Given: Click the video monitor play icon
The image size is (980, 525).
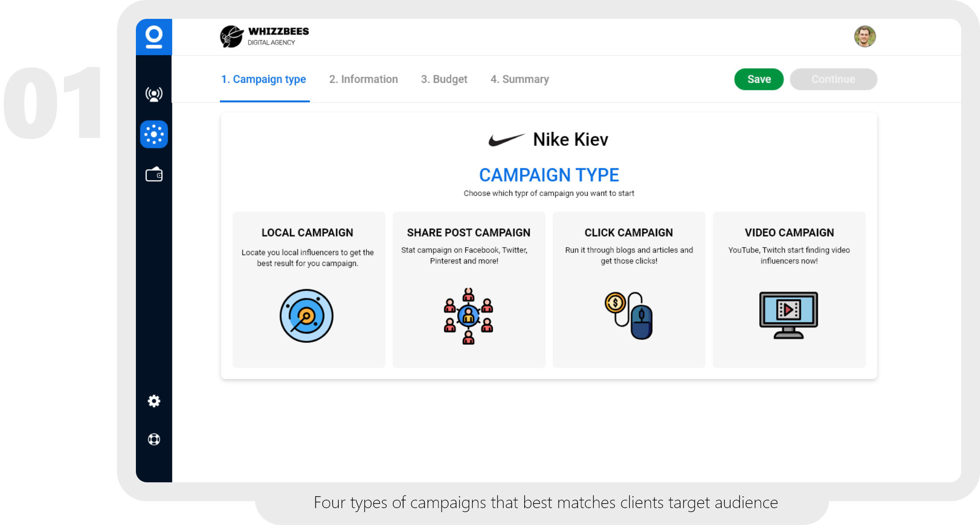Looking at the screenshot, I should pyautogui.click(x=789, y=315).
